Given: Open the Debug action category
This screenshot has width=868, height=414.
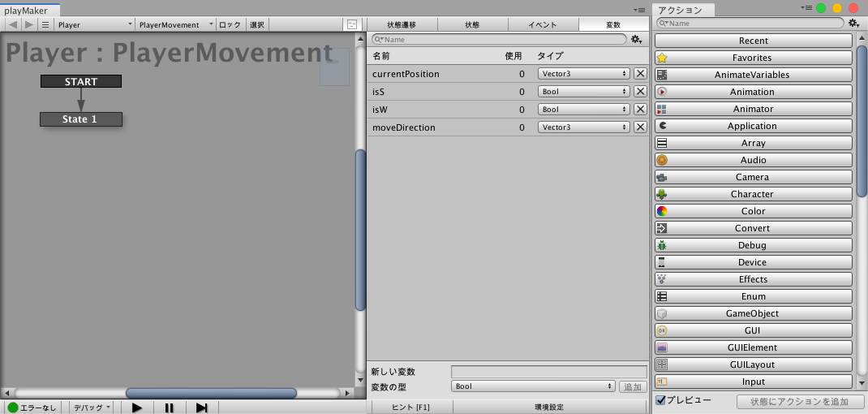Looking at the screenshot, I should [754, 245].
